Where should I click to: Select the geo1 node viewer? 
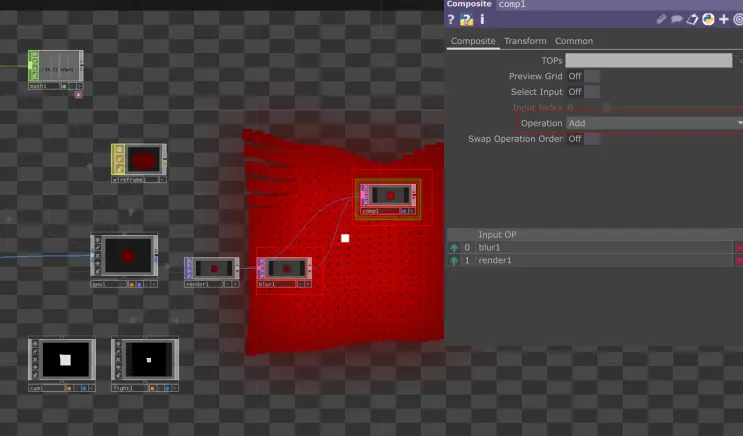coord(128,255)
